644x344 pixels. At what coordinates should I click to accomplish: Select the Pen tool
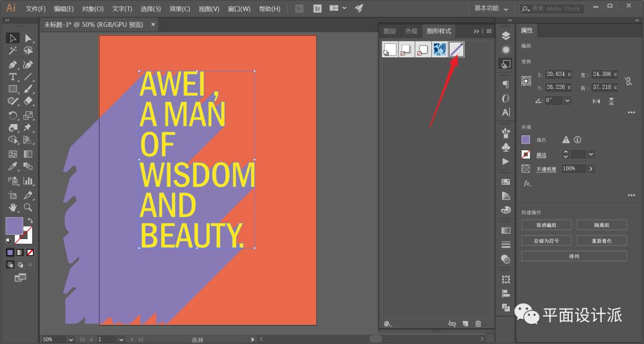tap(13, 64)
